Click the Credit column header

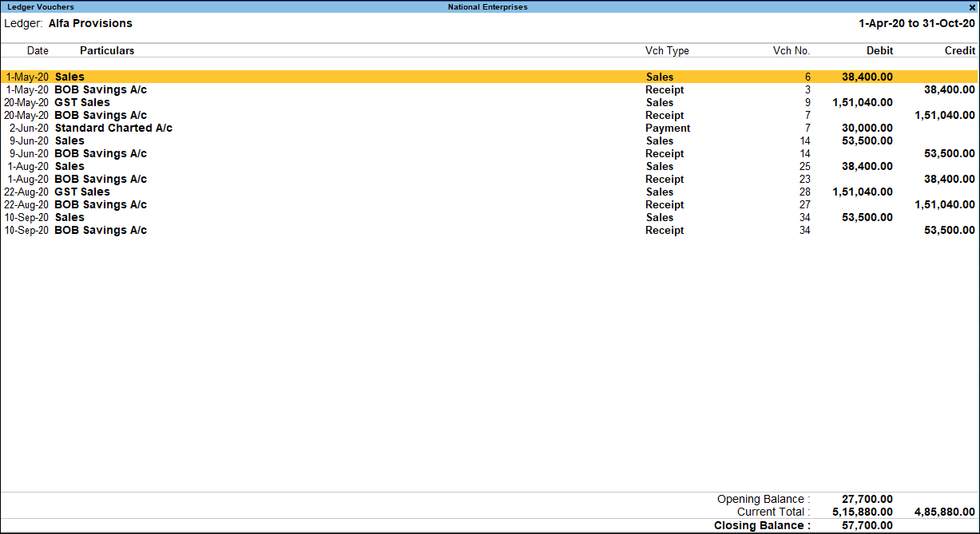tap(959, 51)
